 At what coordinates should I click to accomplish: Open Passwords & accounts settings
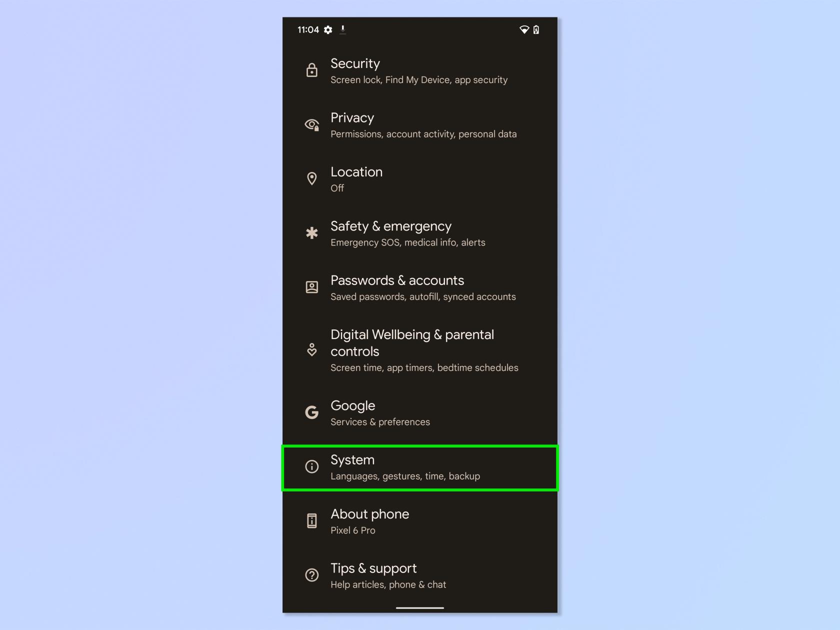point(420,287)
